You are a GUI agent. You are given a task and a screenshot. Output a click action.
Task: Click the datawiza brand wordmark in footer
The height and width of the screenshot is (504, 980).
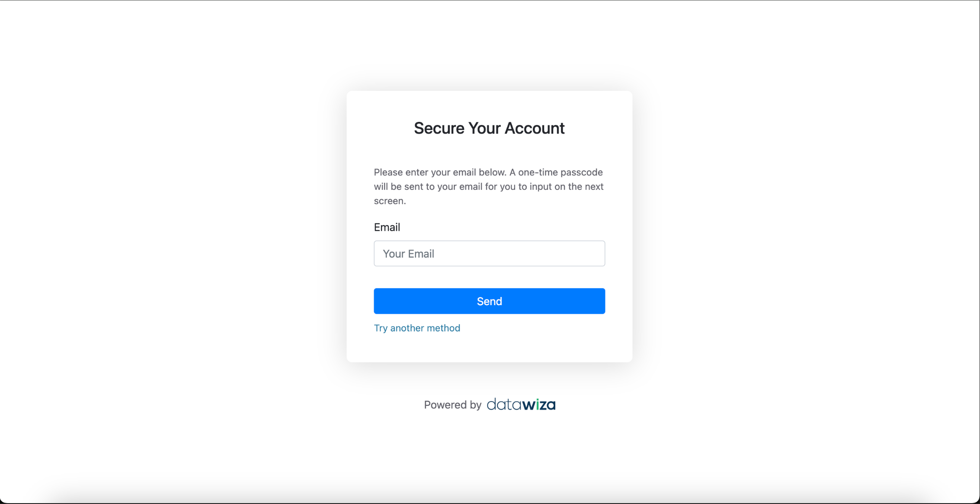(521, 405)
